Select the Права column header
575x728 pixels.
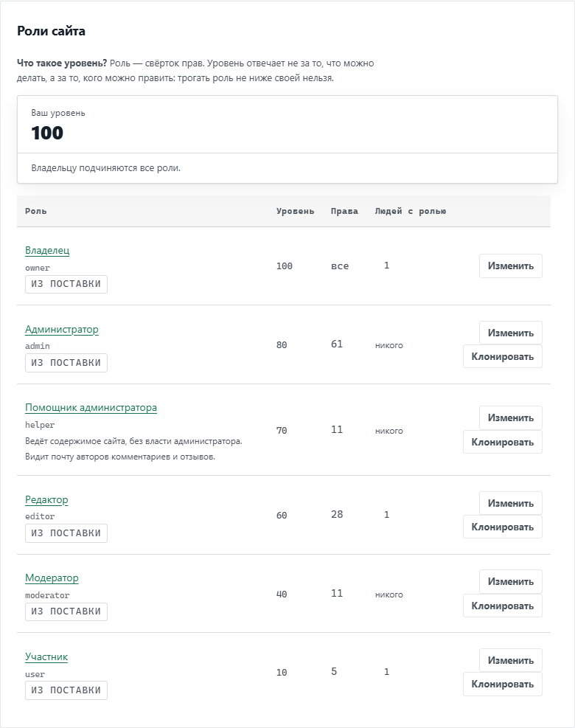tap(344, 211)
